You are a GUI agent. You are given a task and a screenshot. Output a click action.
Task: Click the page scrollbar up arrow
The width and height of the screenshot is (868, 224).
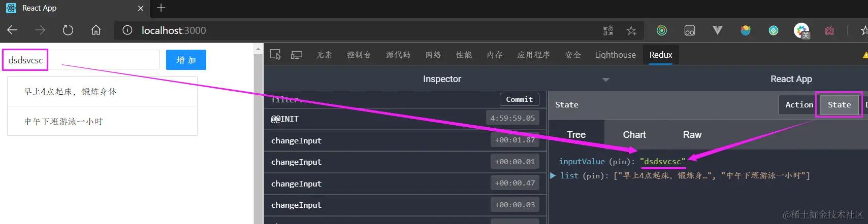coord(258,49)
